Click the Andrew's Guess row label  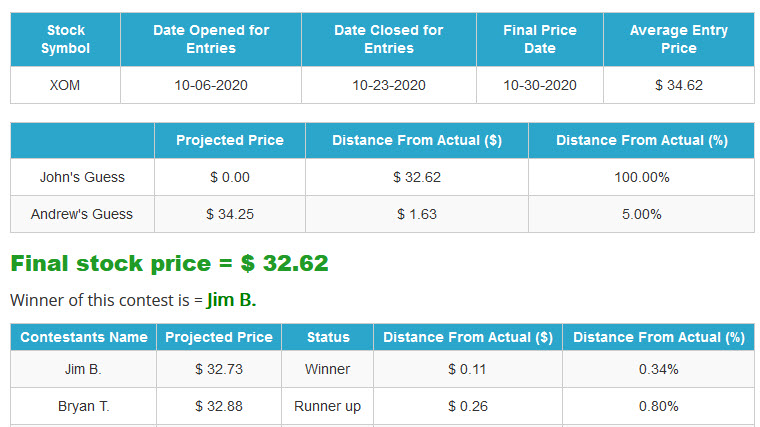82,214
